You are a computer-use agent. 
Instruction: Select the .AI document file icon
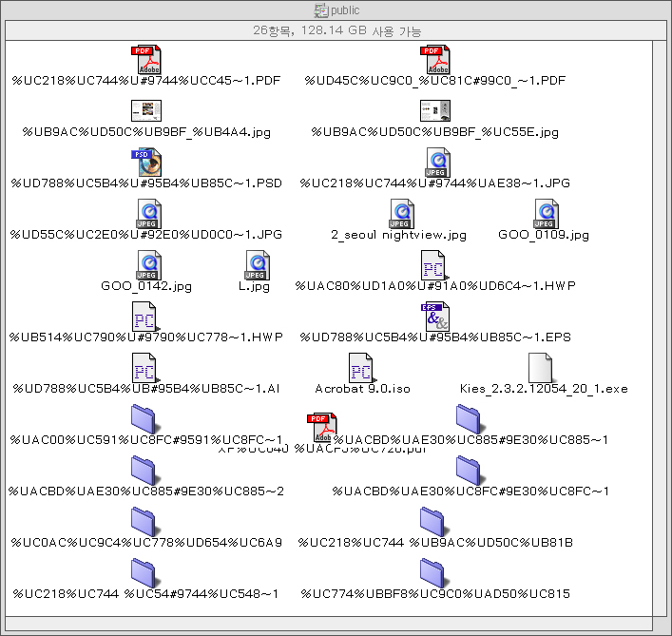[x=145, y=368]
